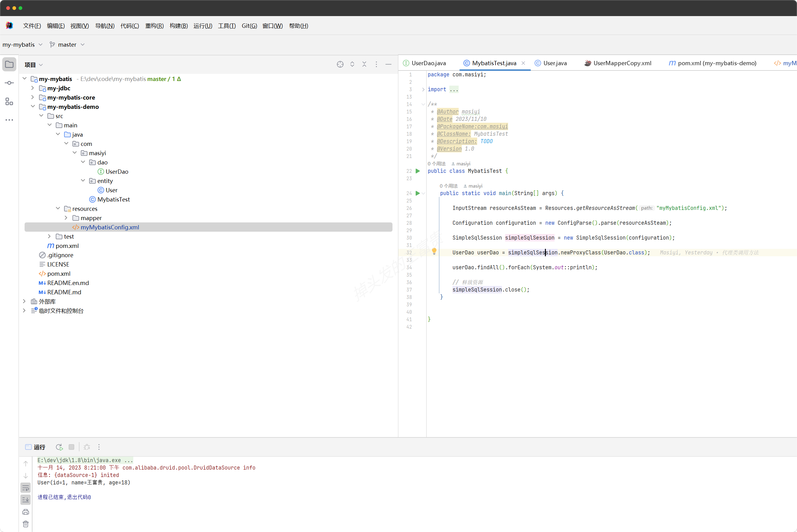The width and height of the screenshot is (797, 532).
Task: Expand folded import section on line 3
Action: coord(423,90)
